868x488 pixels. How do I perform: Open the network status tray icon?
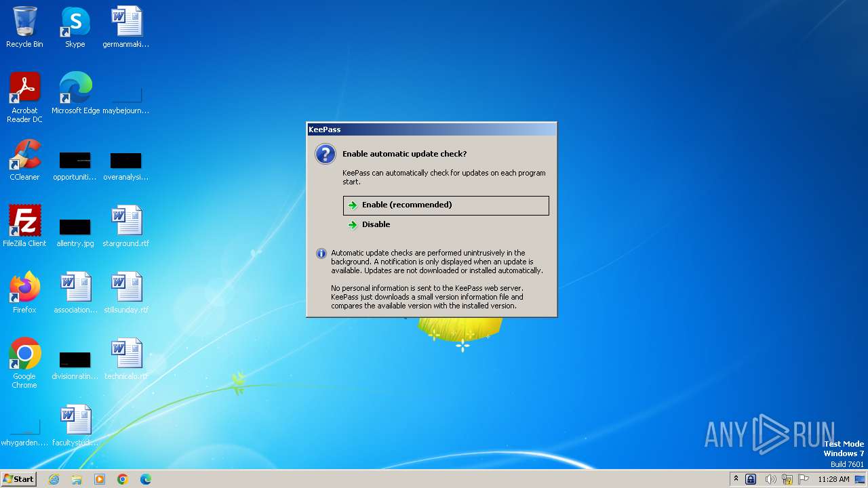point(787,479)
